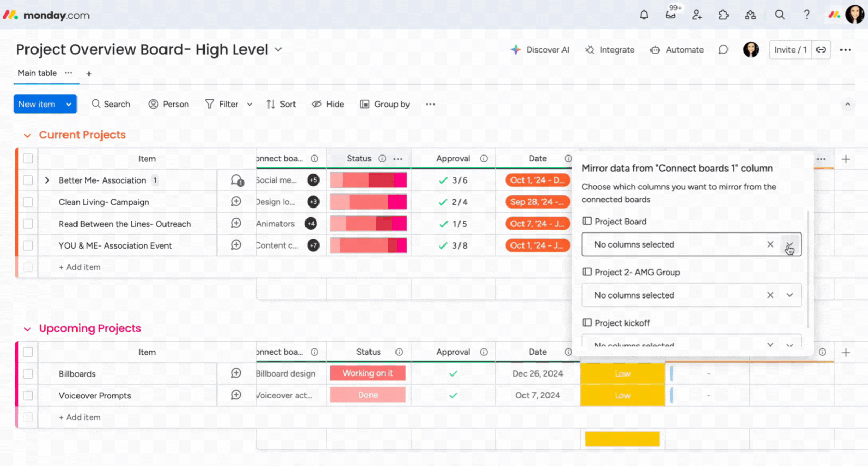Viewport: 868px width, 466px height.
Task: Open the autopilot hub icon
Action: coord(750,15)
